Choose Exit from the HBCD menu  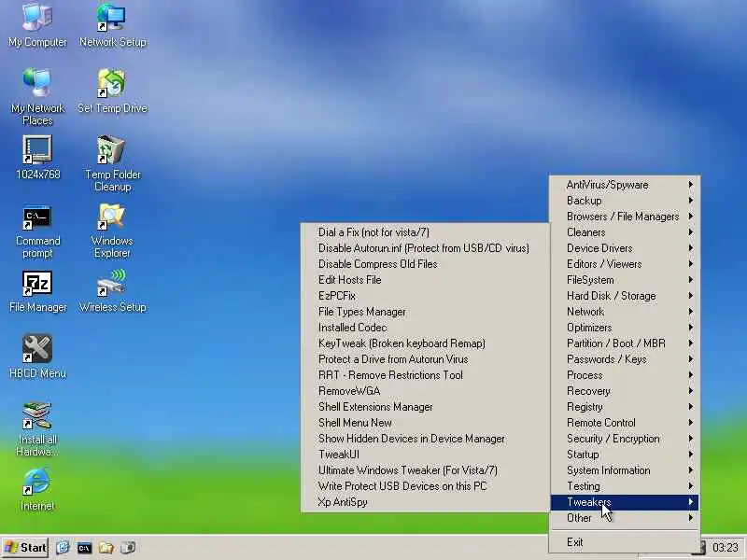pos(625,542)
